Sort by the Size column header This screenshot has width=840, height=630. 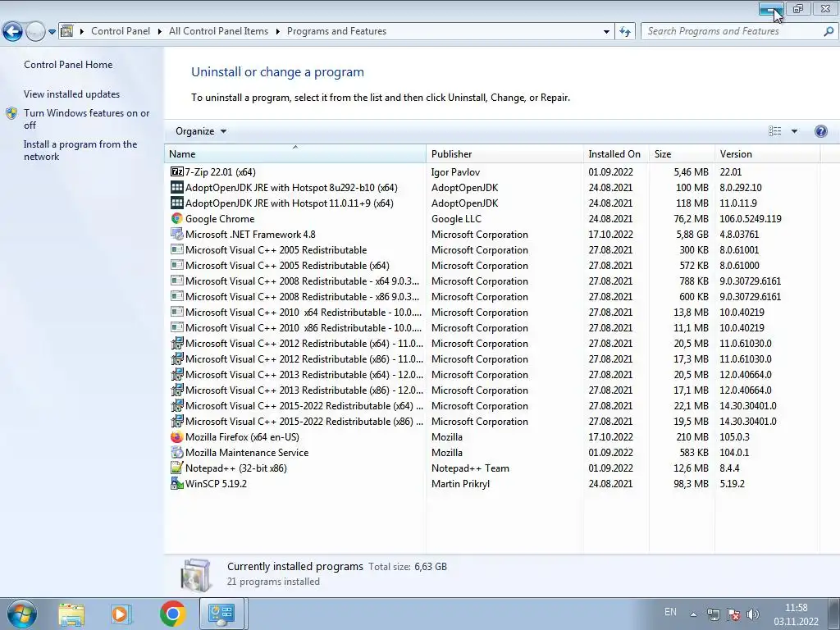[x=682, y=153]
